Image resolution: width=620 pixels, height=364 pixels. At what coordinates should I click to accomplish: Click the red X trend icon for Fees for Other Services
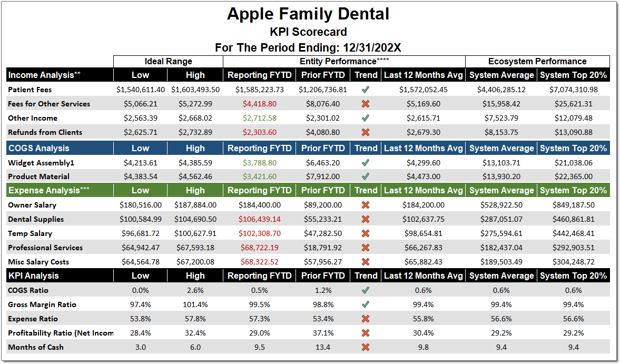click(366, 104)
